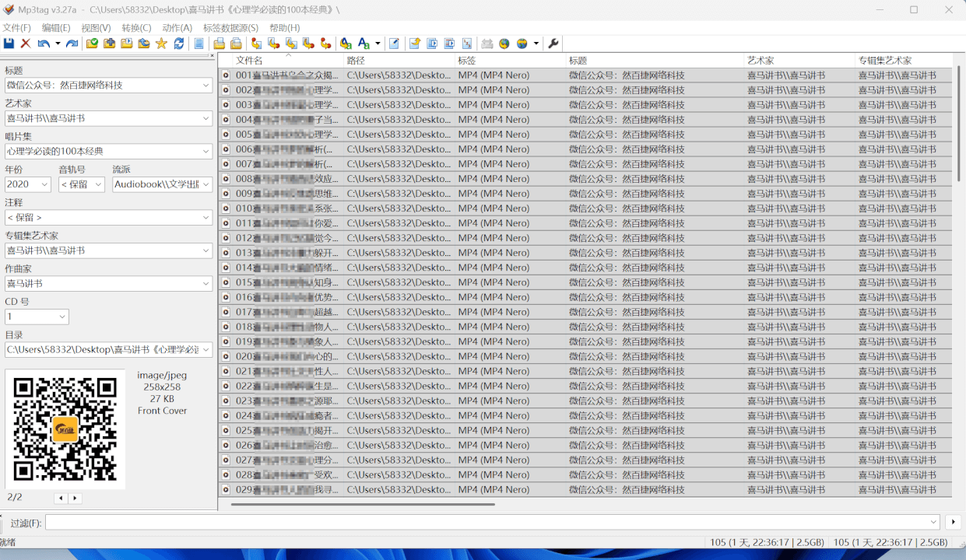Click the 艺术家 column header
966x560 pixels.
798,60
